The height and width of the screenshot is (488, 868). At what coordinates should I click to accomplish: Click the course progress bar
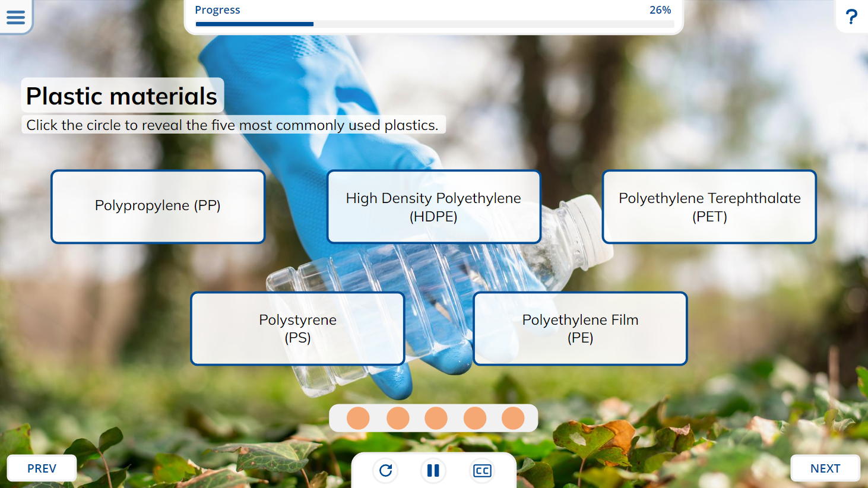coord(435,24)
